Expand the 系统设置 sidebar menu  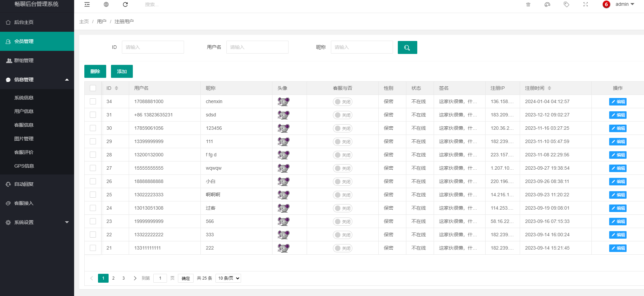tap(37, 222)
